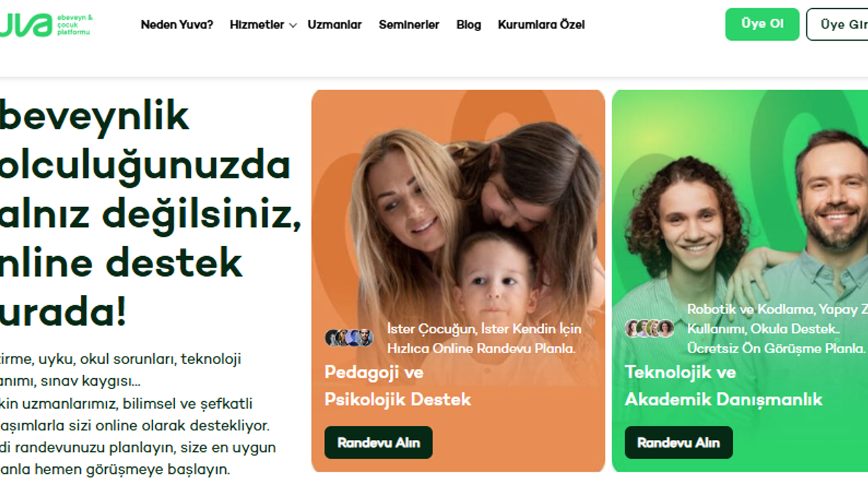Click expert avatars on Teknolojik card
Image resolution: width=868 pixels, height=488 pixels.
650,329
